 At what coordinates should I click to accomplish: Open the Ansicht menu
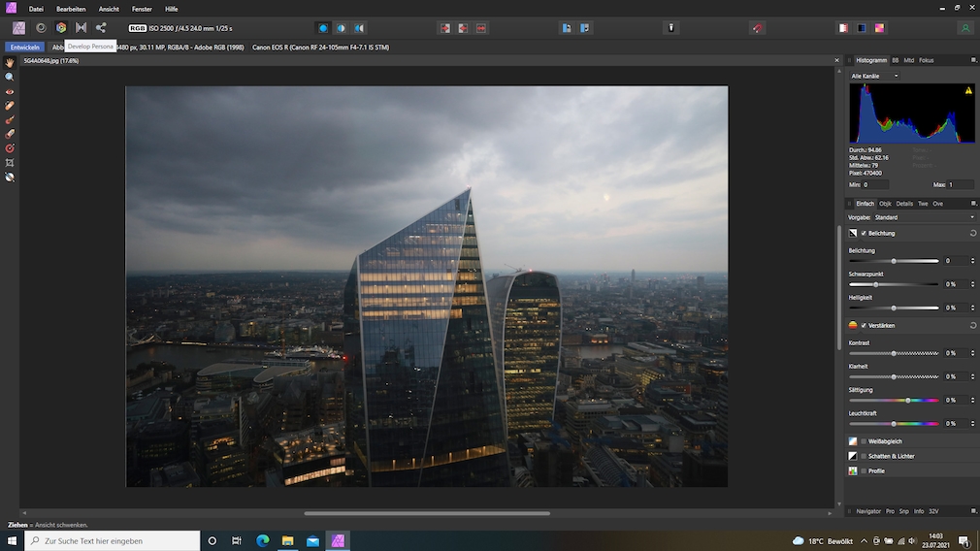pyautogui.click(x=109, y=9)
